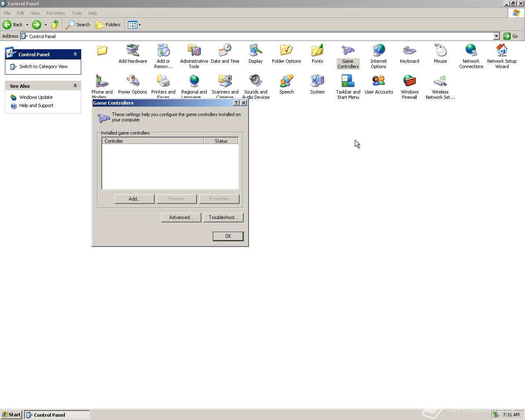Open the Tools menu

[76, 13]
